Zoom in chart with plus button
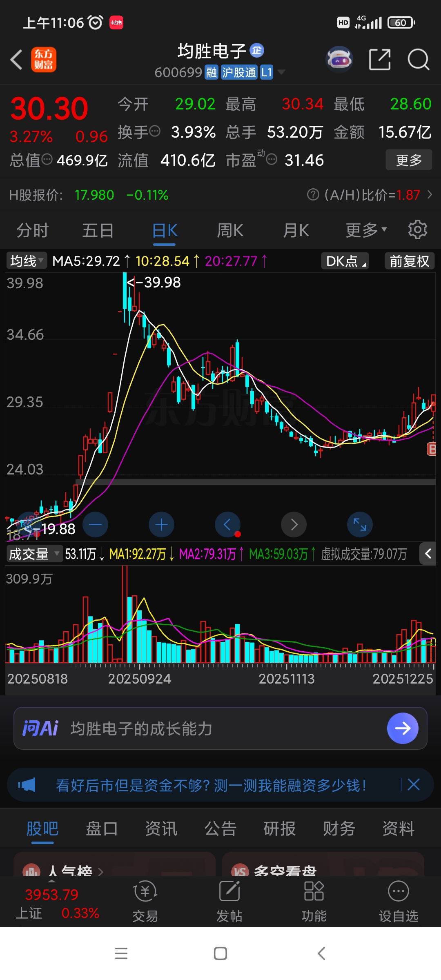This screenshot has height=980, width=441. point(161,525)
